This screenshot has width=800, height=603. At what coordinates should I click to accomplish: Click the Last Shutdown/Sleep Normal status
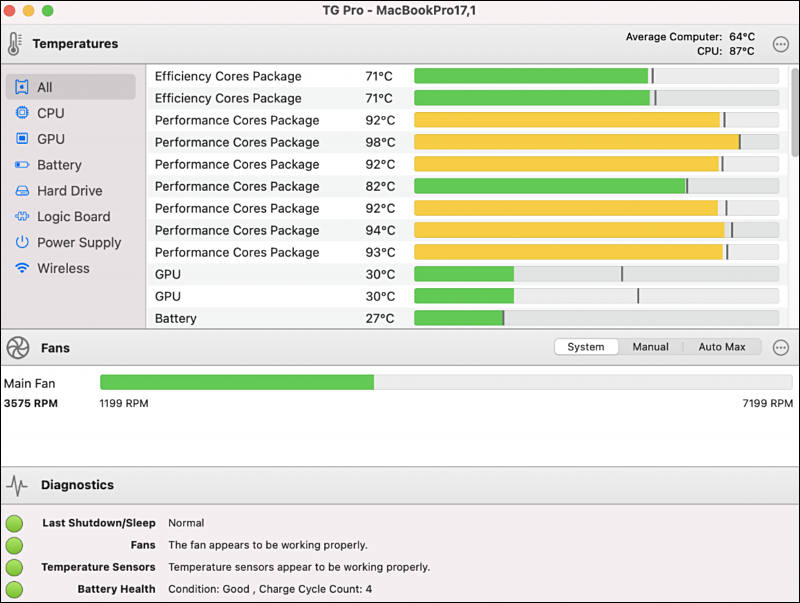[186, 523]
